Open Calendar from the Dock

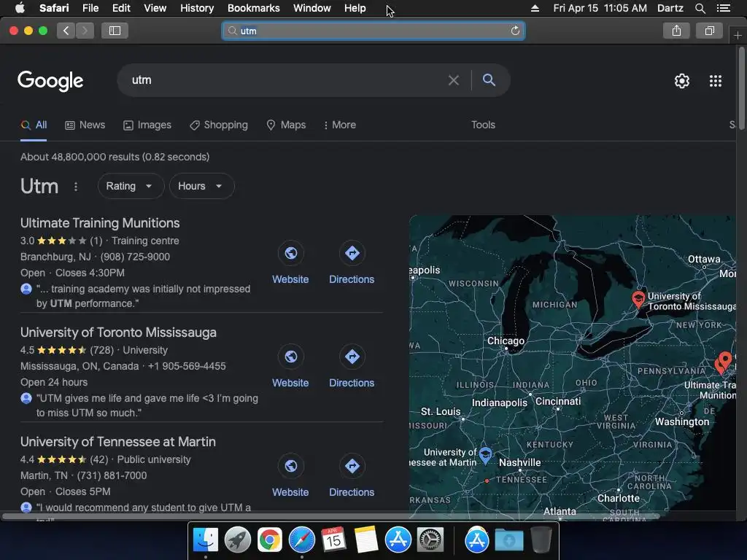(333, 540)
